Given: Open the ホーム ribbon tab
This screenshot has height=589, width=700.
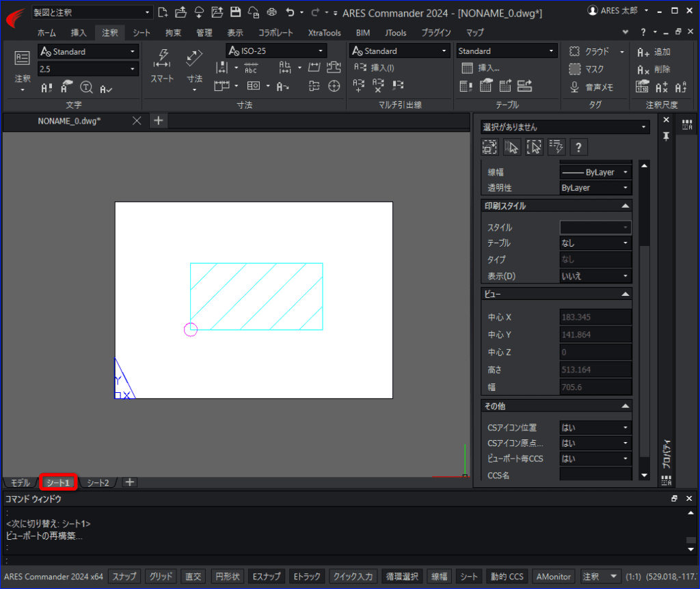Looking at the screenshot, I should [x=46, y=33].
